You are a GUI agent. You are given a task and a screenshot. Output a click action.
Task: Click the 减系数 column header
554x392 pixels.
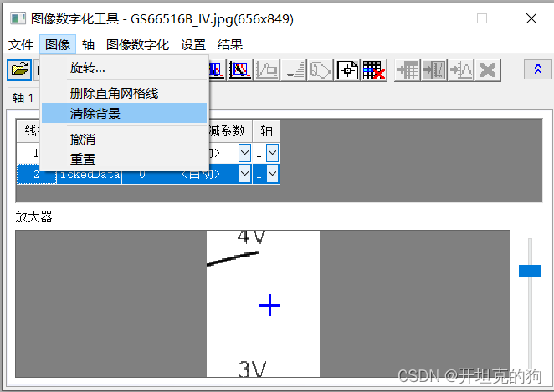pyautogui.click(x=230, y=131)
